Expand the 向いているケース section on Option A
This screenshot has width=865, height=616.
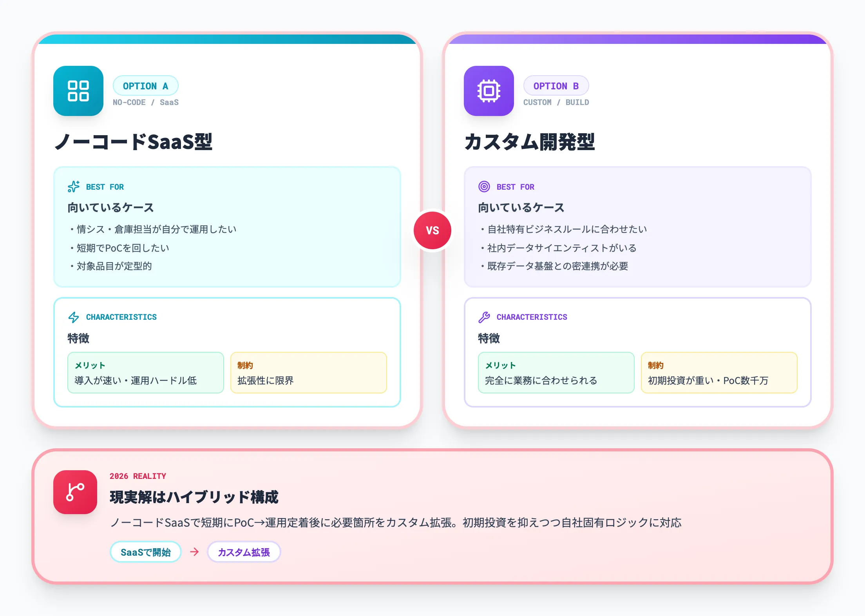[111, 208]
